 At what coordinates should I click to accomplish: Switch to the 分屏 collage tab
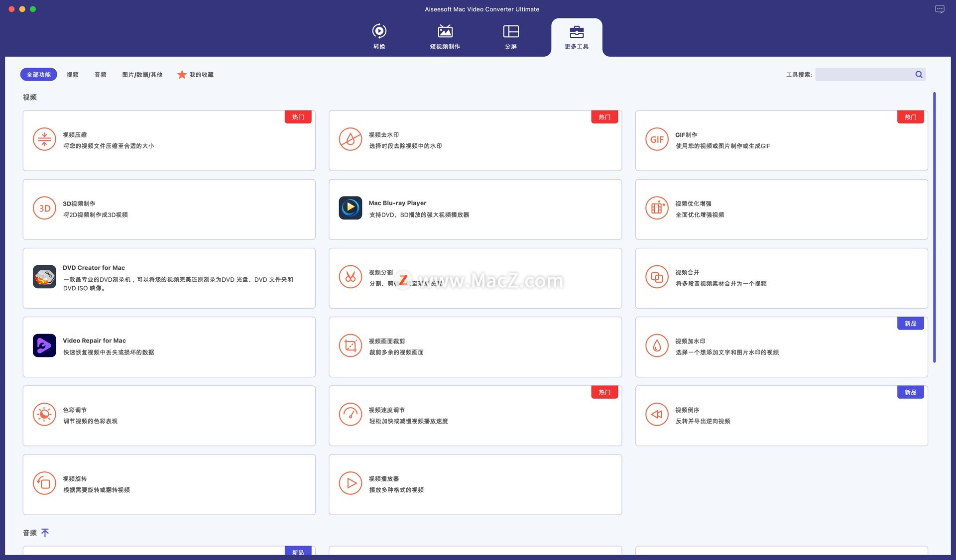click(511, 36)
